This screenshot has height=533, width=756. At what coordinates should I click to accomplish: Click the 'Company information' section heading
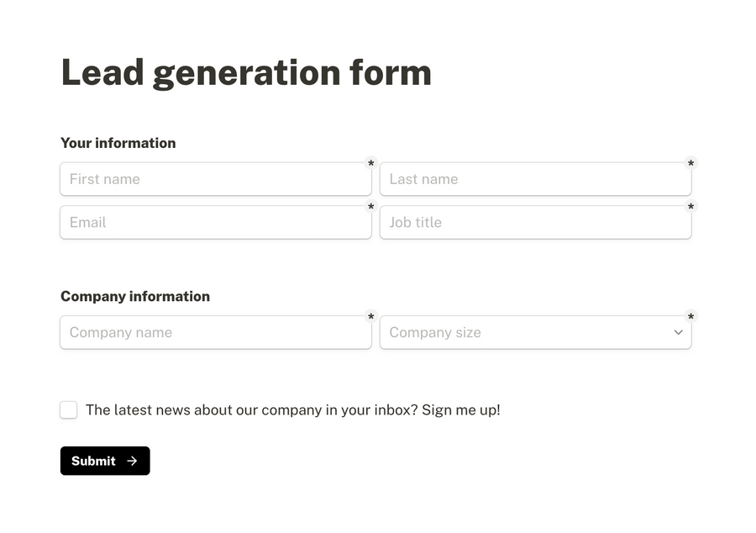coord(134,296)
